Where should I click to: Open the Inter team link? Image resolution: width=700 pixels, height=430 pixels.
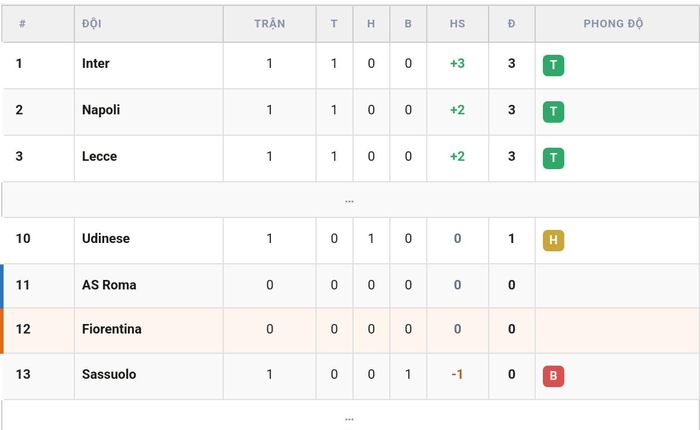point(96,63)
